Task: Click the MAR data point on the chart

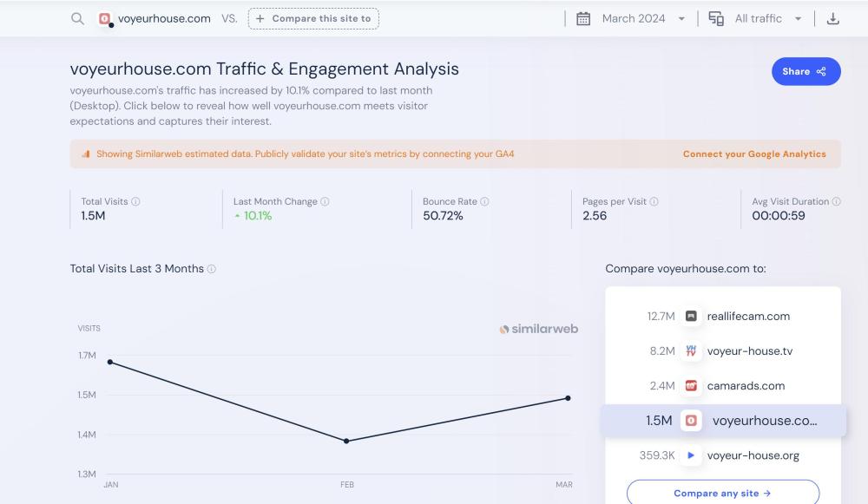Action: [x=568, y=398]
